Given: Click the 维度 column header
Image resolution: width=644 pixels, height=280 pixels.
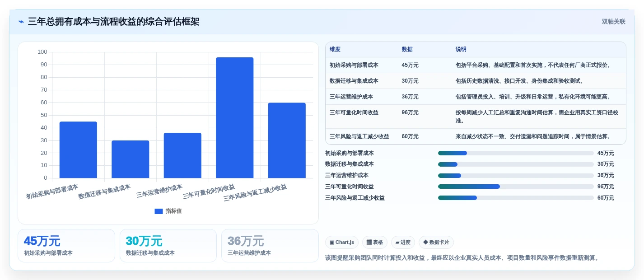Looking at the screenshot, I should click(x=335, y=49).
